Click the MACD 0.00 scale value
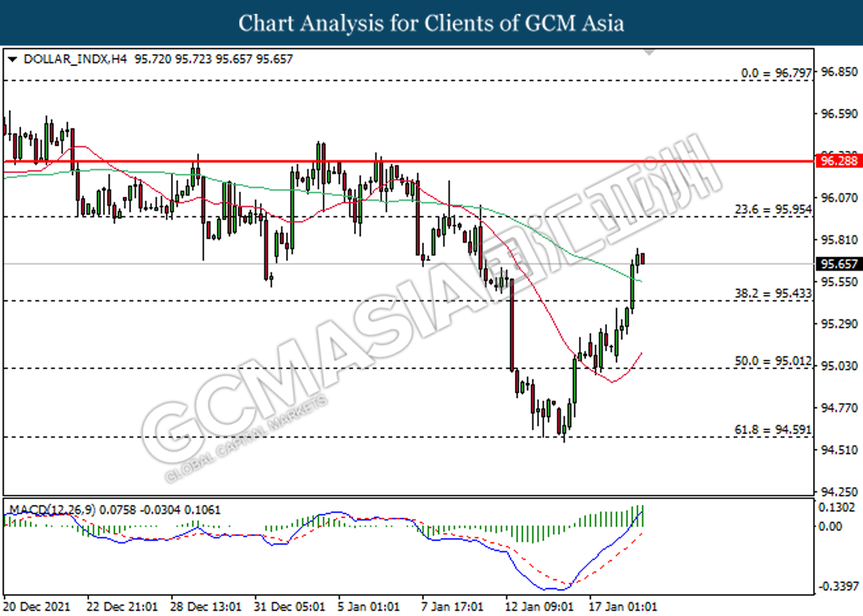Image resolution: width=863 pixels, height=616 pixels. tap(830, 526)
